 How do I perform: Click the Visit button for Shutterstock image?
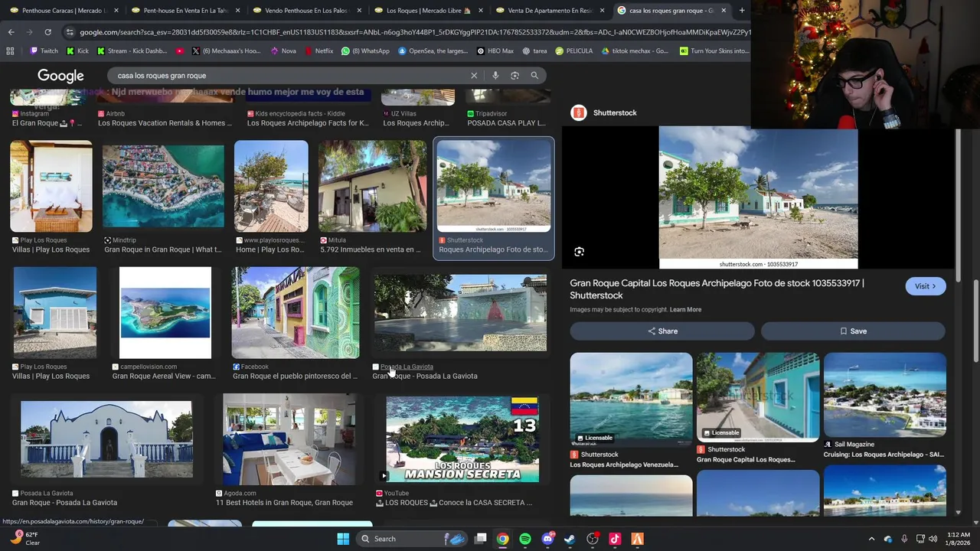925,286
